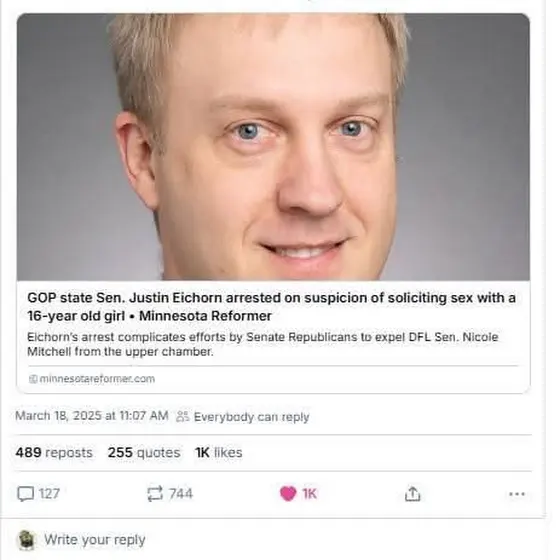Open the article headline about Sen. Eichorn

pyautogui.click(x=271, y=306)
